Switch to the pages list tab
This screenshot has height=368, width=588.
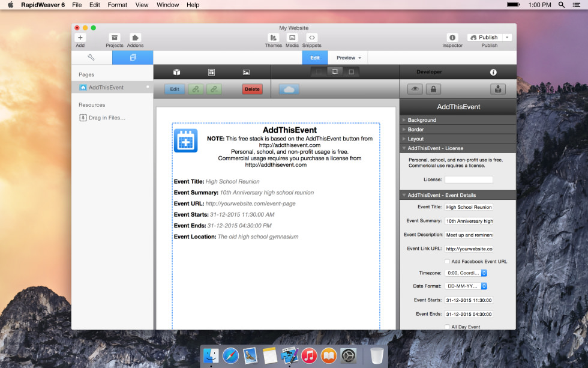click(x=133, y=58)
